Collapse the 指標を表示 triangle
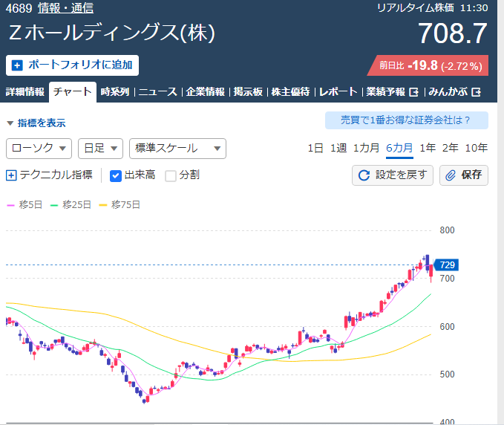The image size is (504, 425). (10, 123)
